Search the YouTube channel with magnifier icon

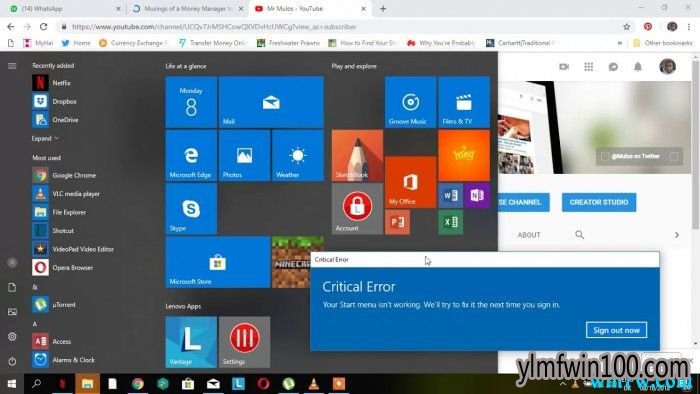click(579, 235)
